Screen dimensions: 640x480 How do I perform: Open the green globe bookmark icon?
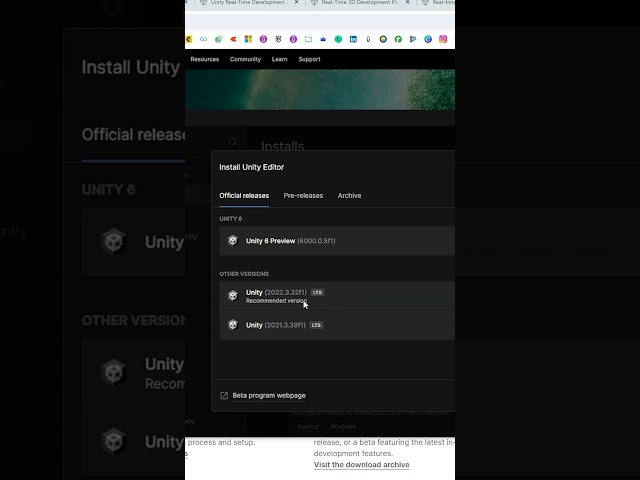pyautogui.click(x=218, y=39)
